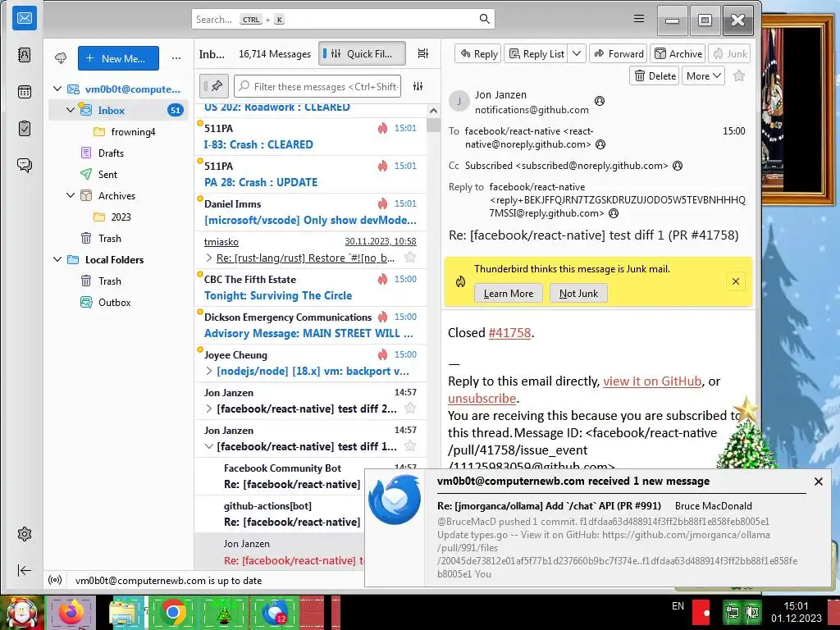Open the More actions dropdown
Screen dimensions: 840x630
click(x=703, y=76)
